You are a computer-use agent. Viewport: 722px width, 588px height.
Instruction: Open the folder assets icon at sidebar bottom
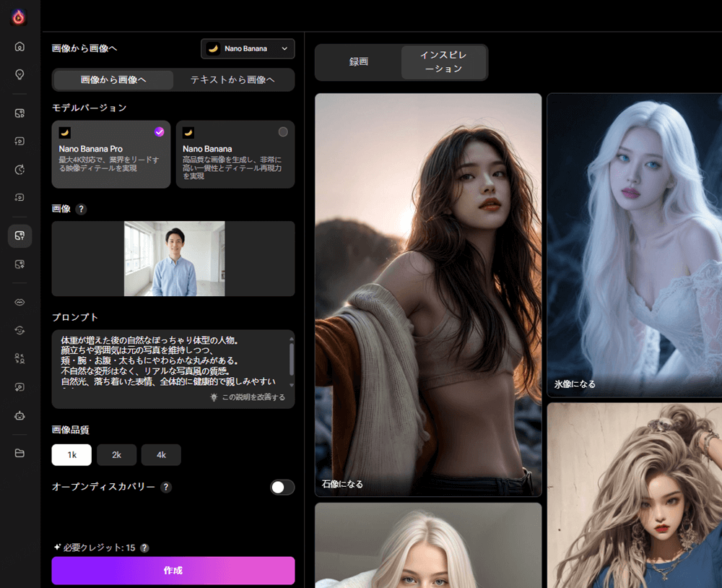tap(19, 453)
